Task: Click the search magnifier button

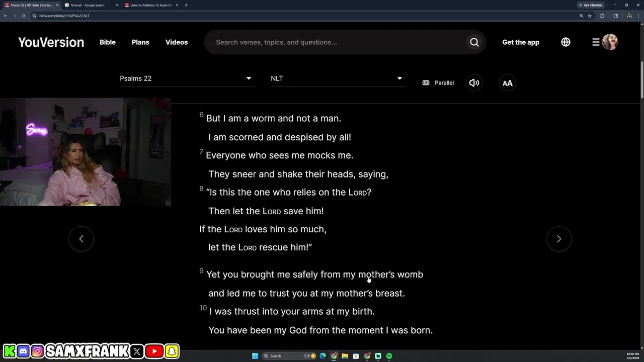Action: click(x=474, y=42)
